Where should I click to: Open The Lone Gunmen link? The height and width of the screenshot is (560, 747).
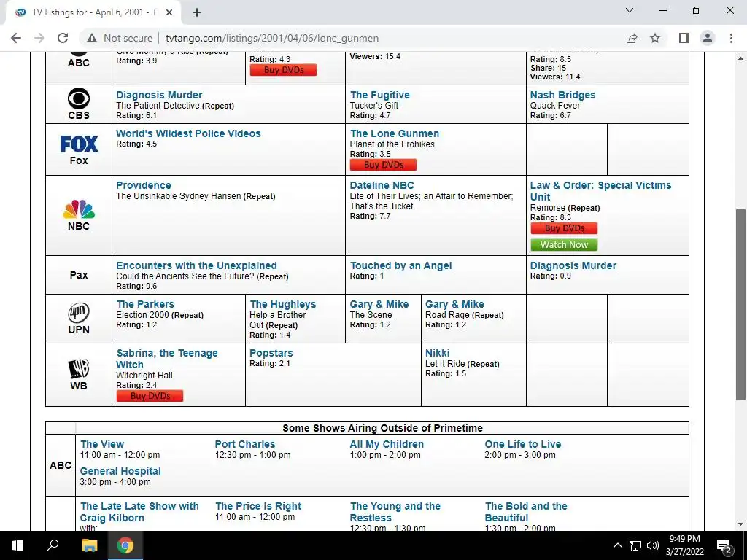[x=395, y=133]
